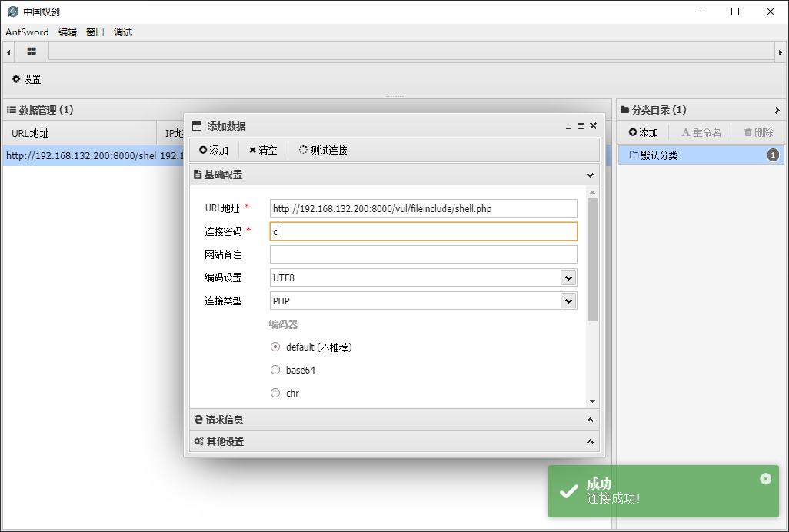Expand the 其他设置 section
Screen dimensions: 789x532
(394, 441)
